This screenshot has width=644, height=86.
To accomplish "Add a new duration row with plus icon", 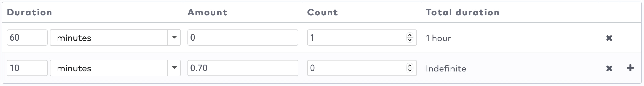I will pos(630,68).
